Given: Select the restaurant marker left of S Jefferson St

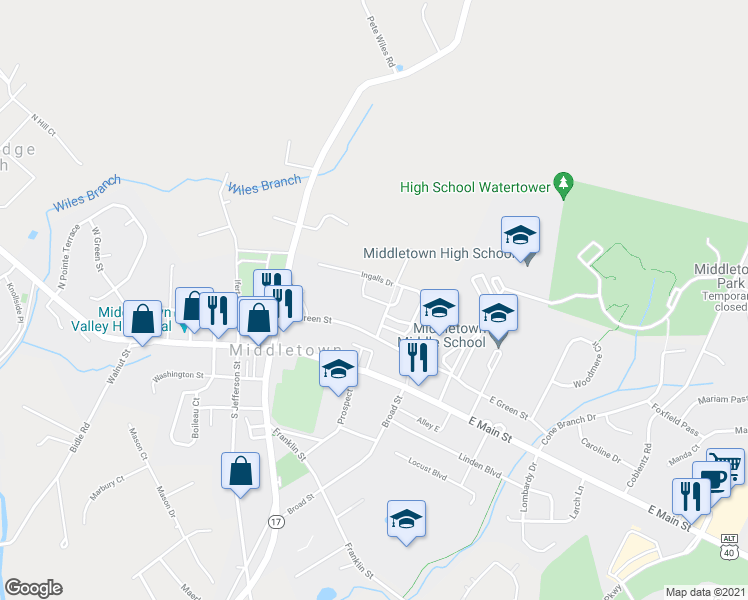Looking at the screenshot, I should tap(218, 313).
